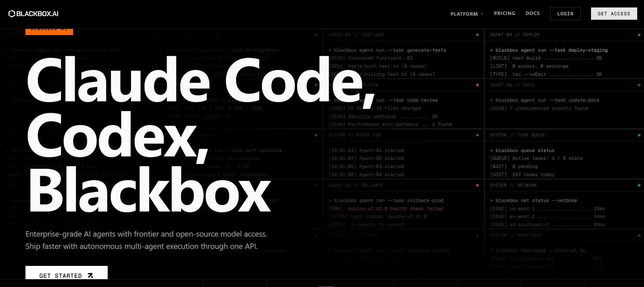This screenshot has width=644, height=287.
Task: Open the Pricing page
Action: (x=504, y=13)
